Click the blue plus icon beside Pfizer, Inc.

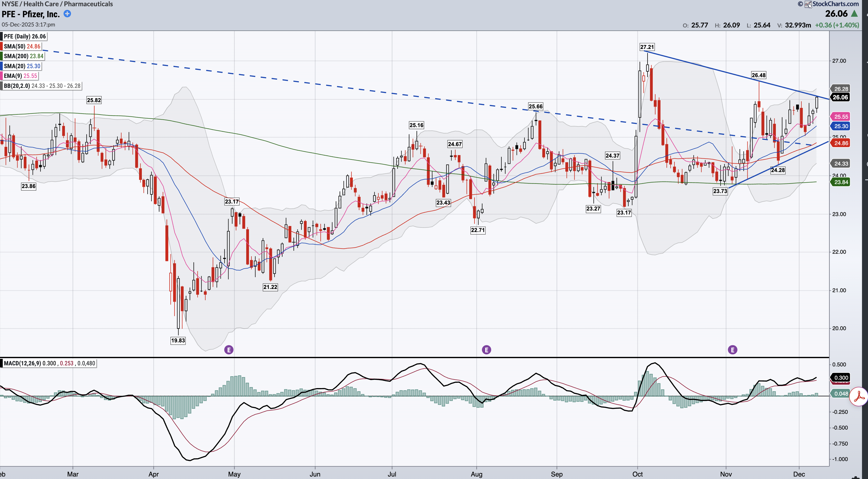coord(67,14)
